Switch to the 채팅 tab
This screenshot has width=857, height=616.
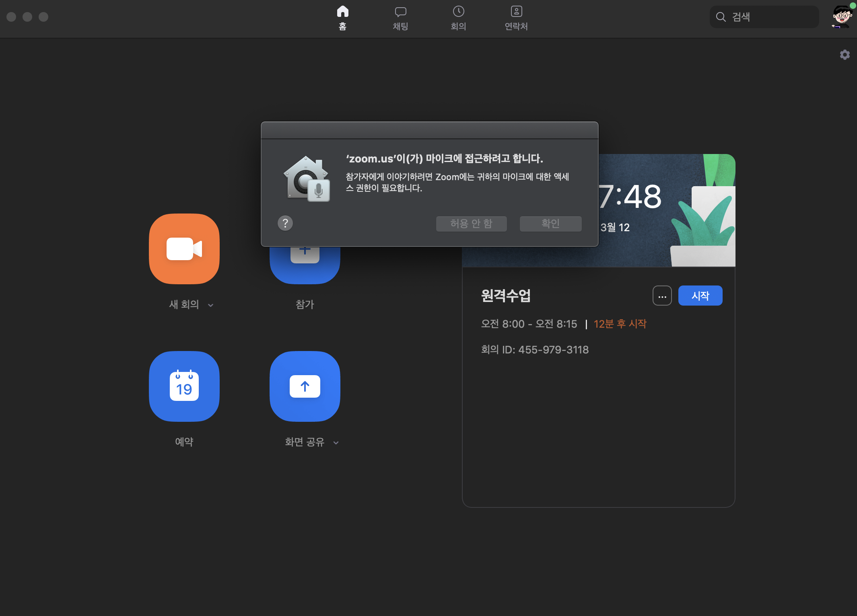point(400,18)
